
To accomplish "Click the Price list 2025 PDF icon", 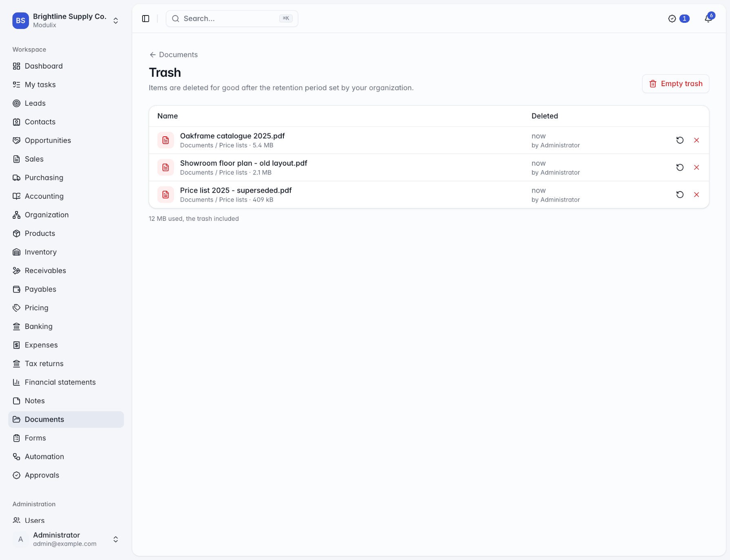I will (166, 195).
